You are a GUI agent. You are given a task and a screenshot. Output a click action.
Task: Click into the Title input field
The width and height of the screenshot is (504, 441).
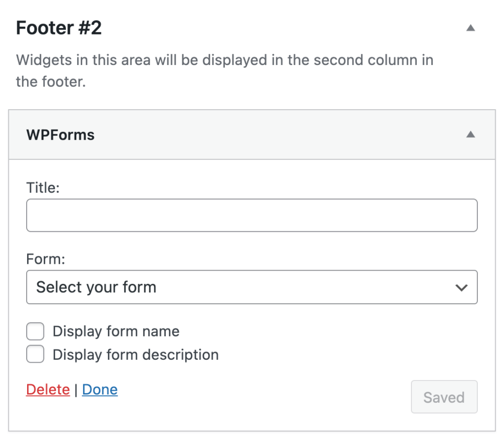(x=252, y=215)
